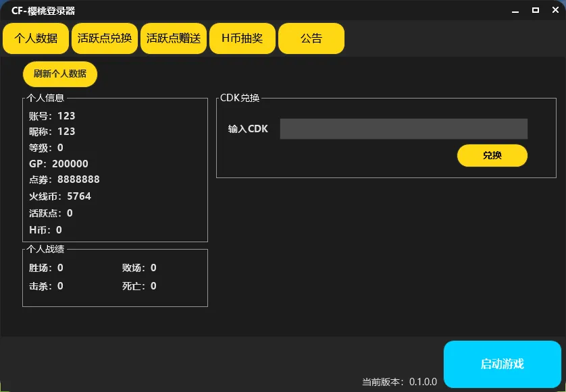Image resolution: width=566 pixels, height=392 pixels.
Task: Click the 当前版本 0.1.0.0 label
Action: point(400,382)
